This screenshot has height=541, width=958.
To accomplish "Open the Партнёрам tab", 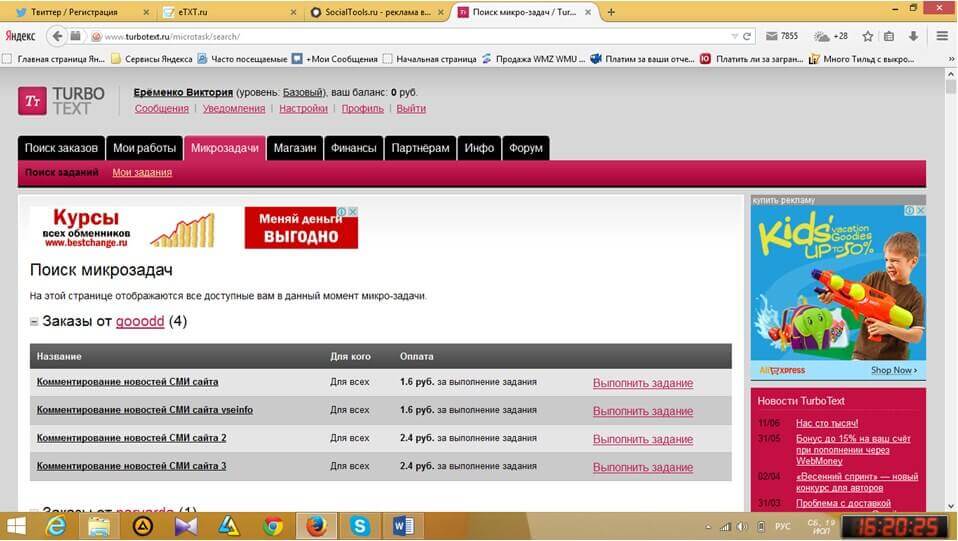I will (420, 148).
